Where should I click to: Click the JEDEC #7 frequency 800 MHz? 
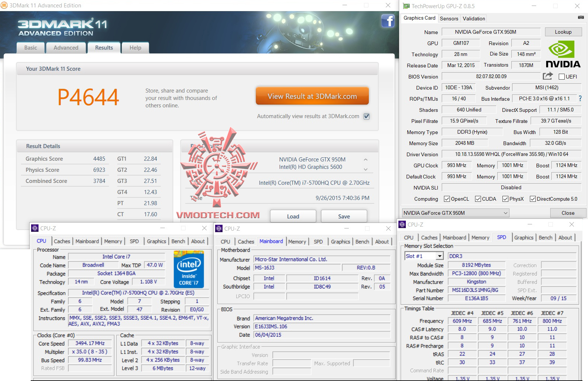pyautogui.click(x=552, y=321)
